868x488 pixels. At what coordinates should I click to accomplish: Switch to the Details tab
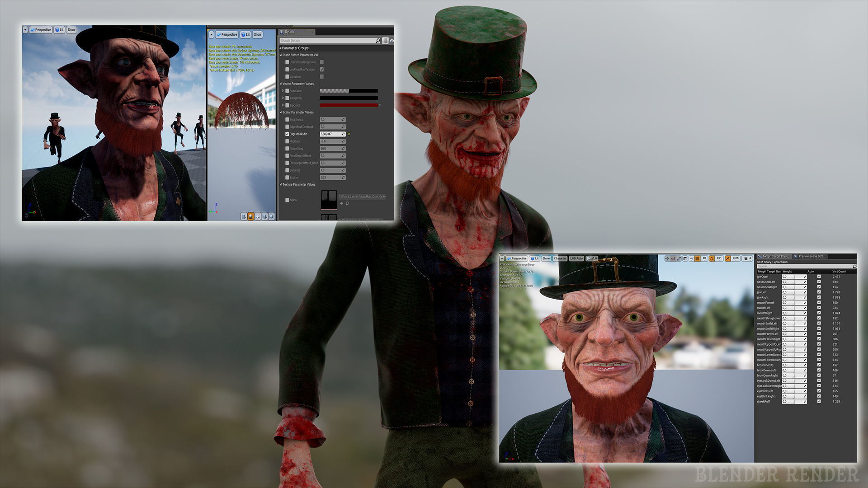[x=297, y=32]
